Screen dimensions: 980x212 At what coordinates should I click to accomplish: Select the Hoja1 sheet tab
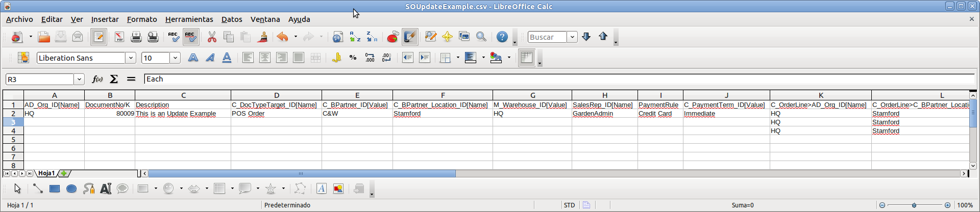click(x=46, y=173)
